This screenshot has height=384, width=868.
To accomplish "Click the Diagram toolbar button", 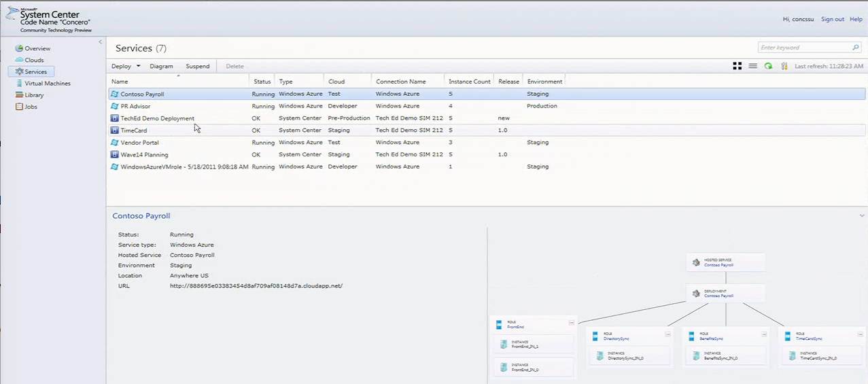I will [161, 67].
